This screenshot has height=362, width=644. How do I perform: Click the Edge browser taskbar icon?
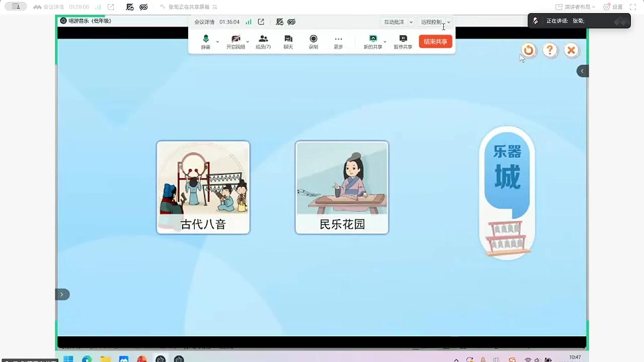pos(87,359)
